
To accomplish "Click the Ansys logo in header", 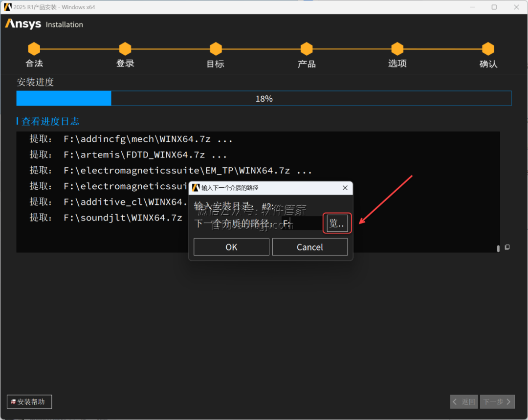I will pos(23,24).
